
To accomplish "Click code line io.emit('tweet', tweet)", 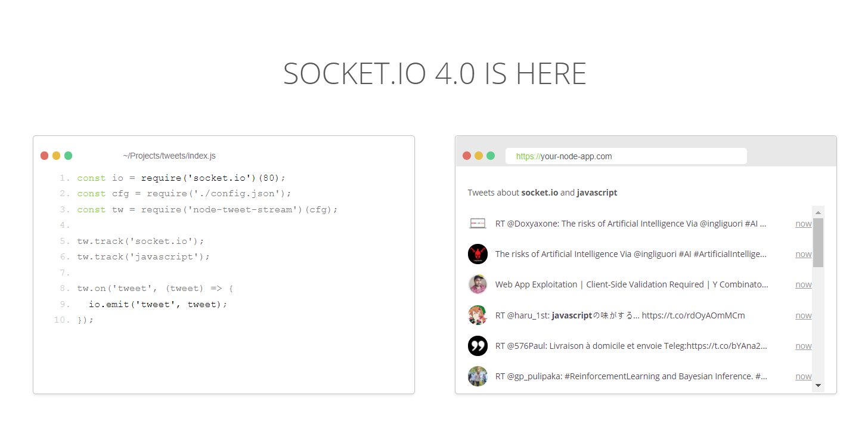I will [159, 304].
